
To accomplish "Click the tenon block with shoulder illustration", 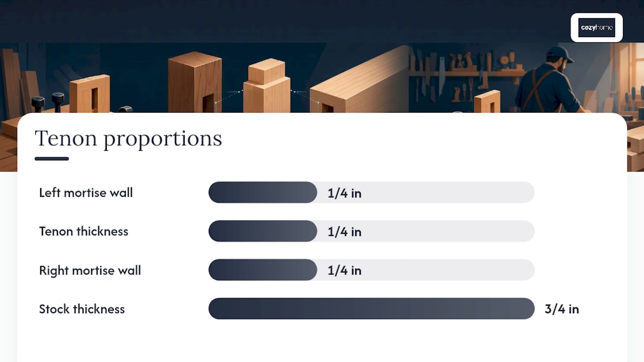I will pos(267,86).
